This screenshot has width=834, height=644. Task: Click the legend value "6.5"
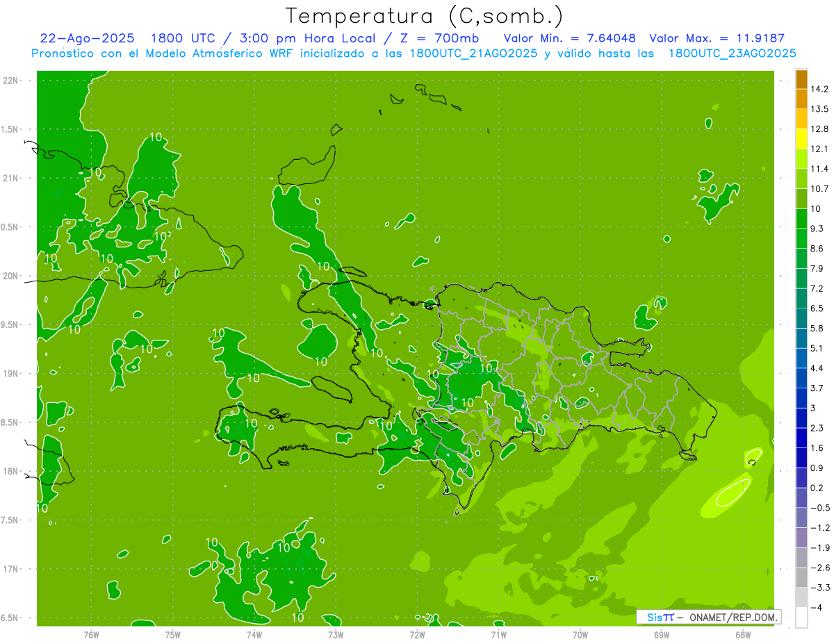[x=817, y=308]
